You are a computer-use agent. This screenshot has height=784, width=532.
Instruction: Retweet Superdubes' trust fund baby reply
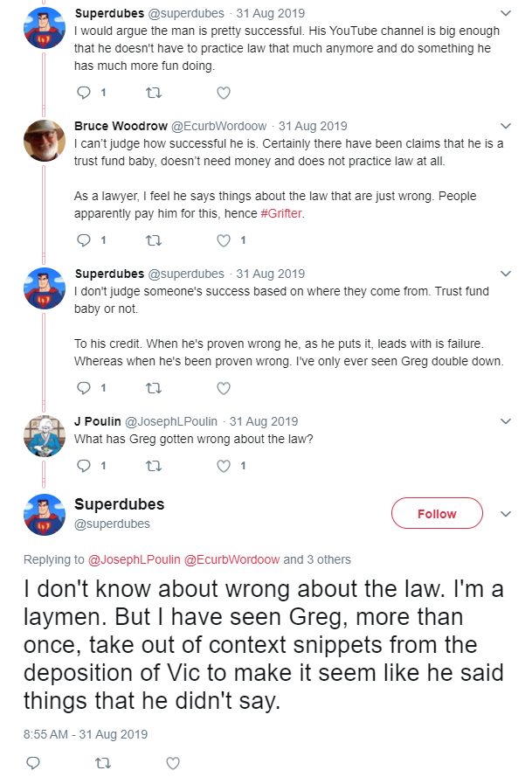154,388
